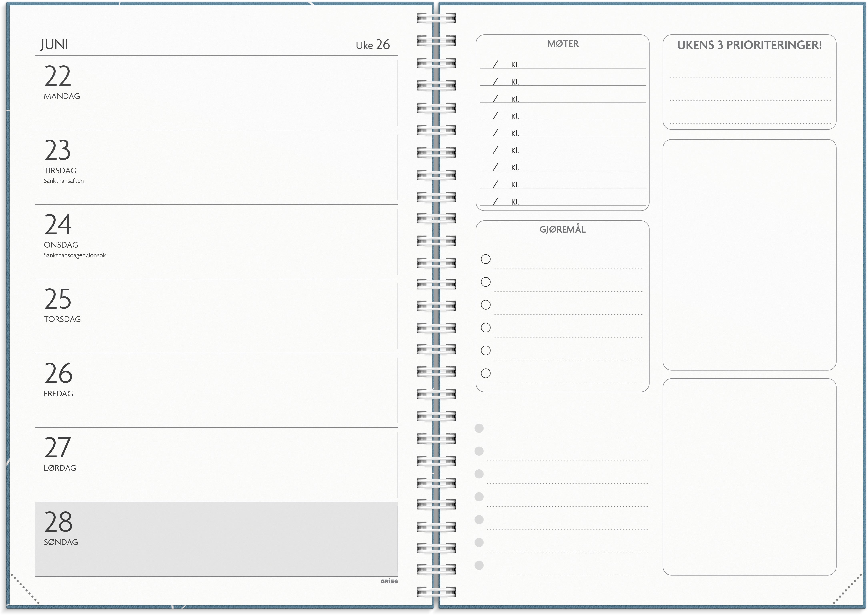Check the first GJØREMÅL task circle
Viewport: 868px width, 615px height.
486,259
